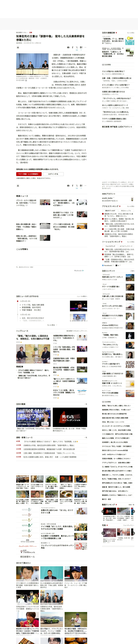Go to previous video in 動画ランキング carousel
Image resolution: width=138 pixels, height=644 pixels.
coord(103,512)
